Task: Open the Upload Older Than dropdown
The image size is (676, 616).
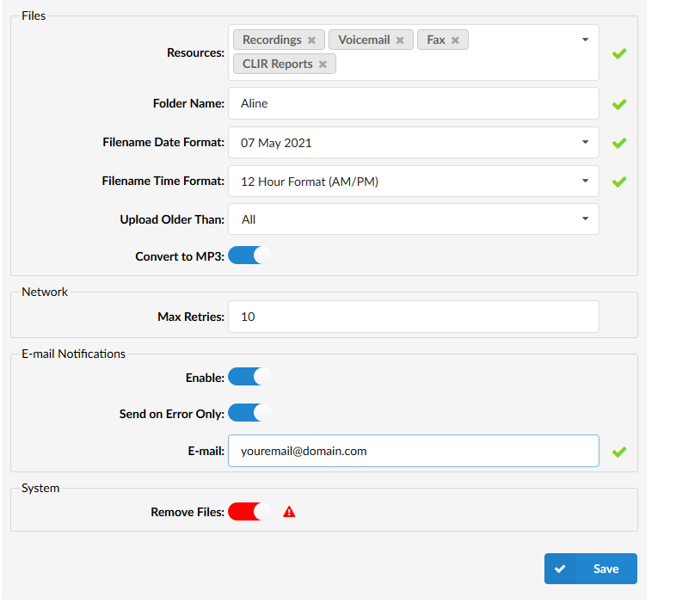Action: tap(413, 219)
